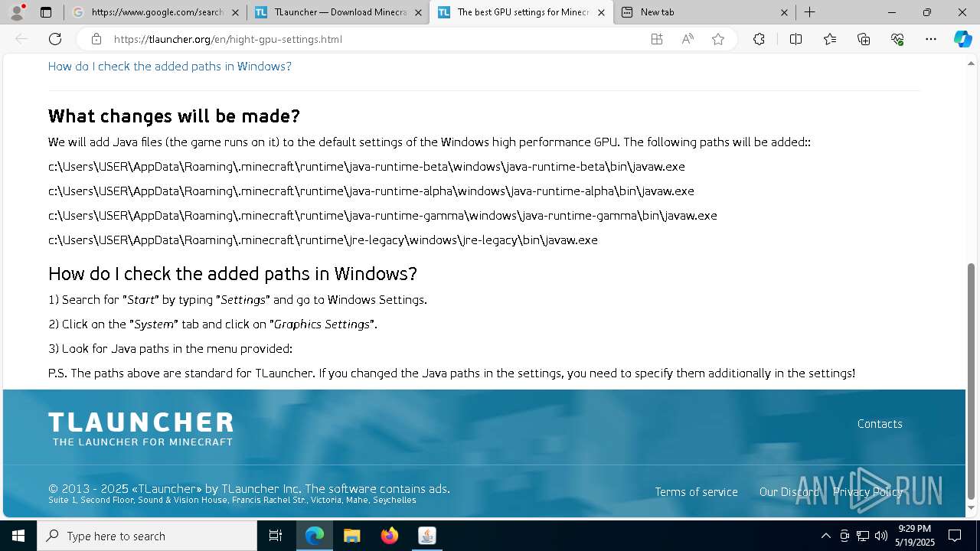980x551 pixels.
Task: Click the P.S. note about TLauncher paths
Action: (452, 373)
